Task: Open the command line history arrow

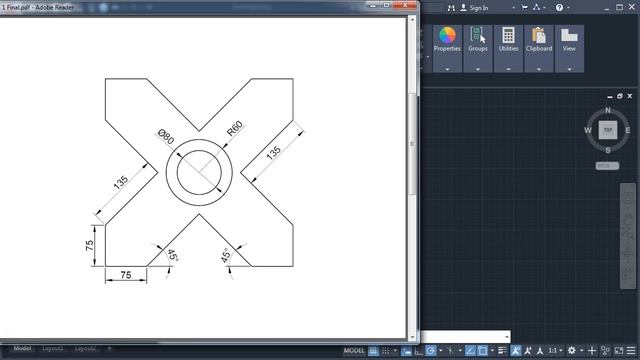Action: tap(507, 337)
